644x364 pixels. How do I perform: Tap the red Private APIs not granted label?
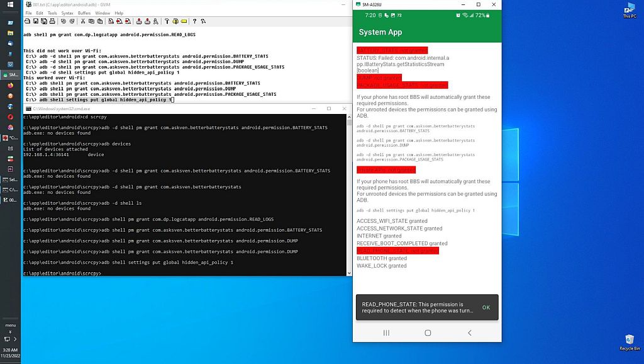(386, 170)
